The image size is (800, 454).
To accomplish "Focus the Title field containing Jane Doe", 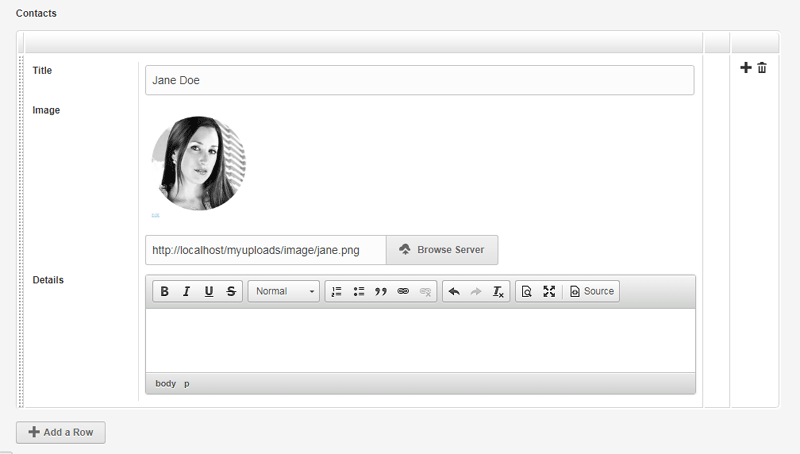I will pos(419,80).
